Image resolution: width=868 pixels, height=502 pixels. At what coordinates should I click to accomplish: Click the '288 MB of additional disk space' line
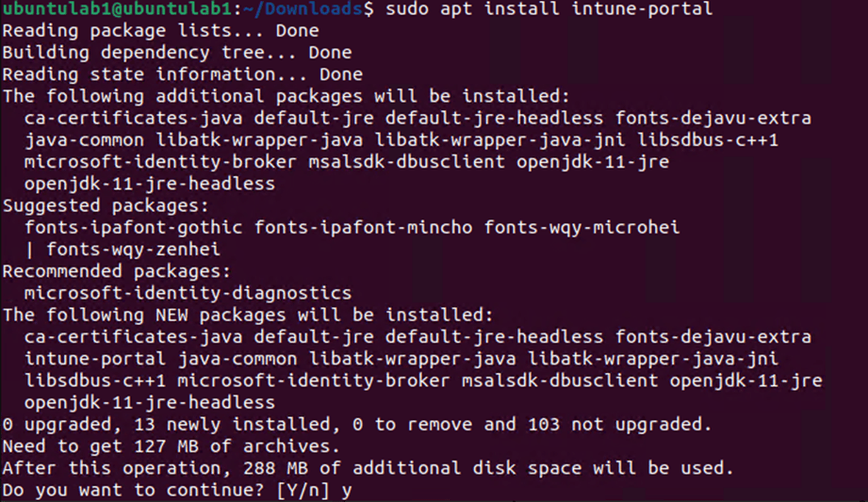coord(367,468)
